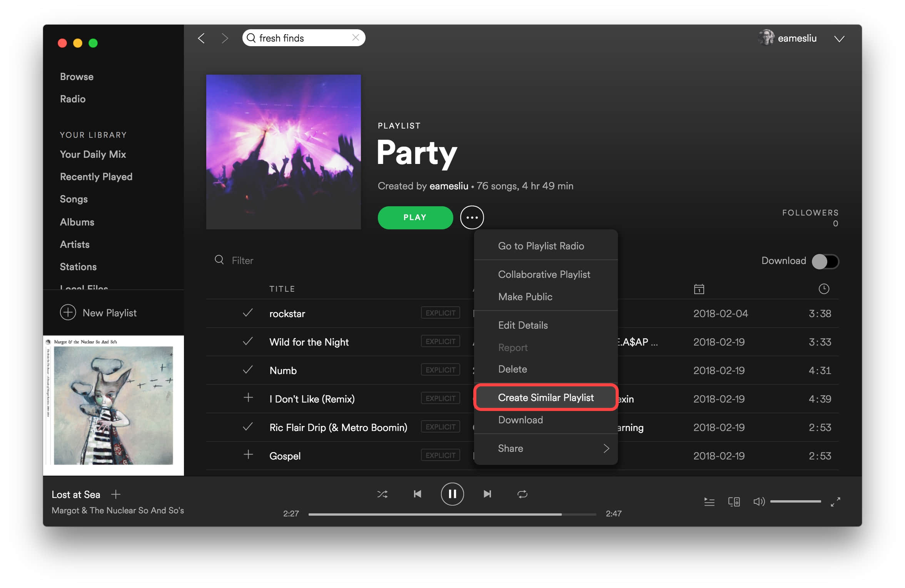Click the repeat toggle icon
The height and width of the screenshot is (588, 905).
pyautogui.click(x=522, y=494)
